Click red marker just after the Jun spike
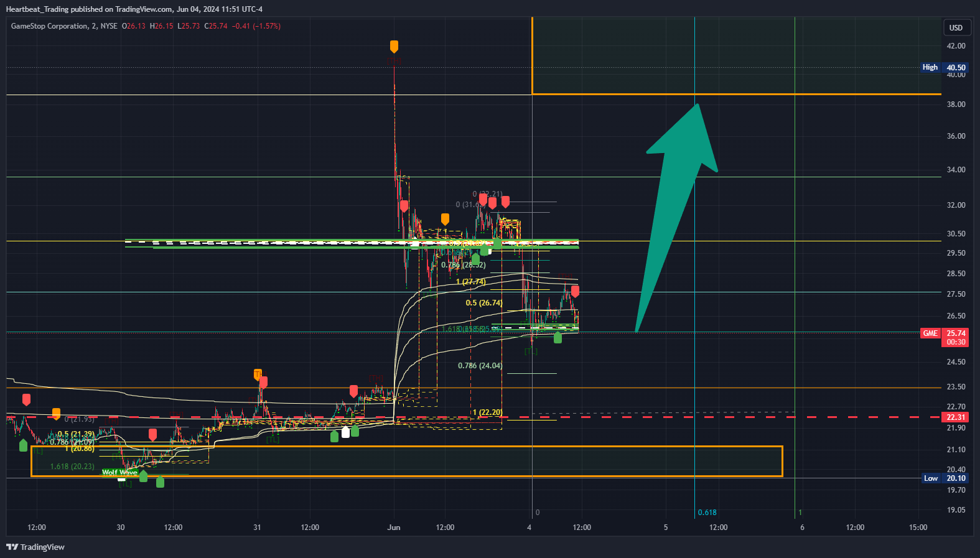980x558 pixels. 404,207
